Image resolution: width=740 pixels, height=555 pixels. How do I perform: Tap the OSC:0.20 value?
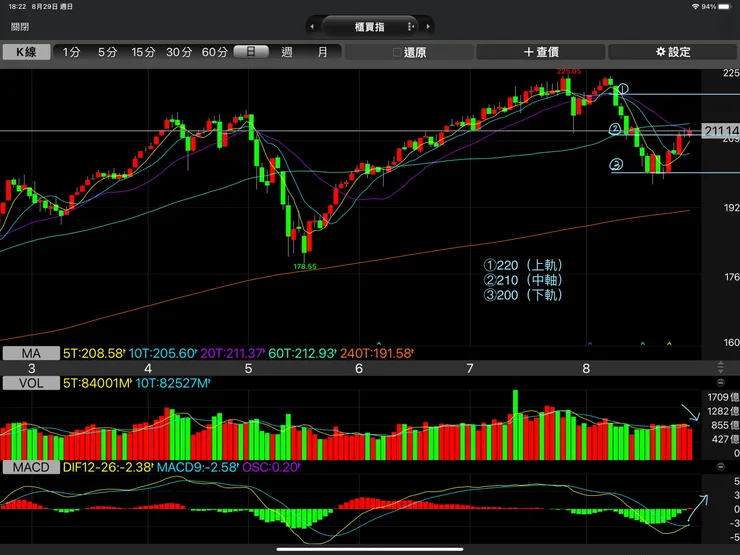tap(270, 467)
